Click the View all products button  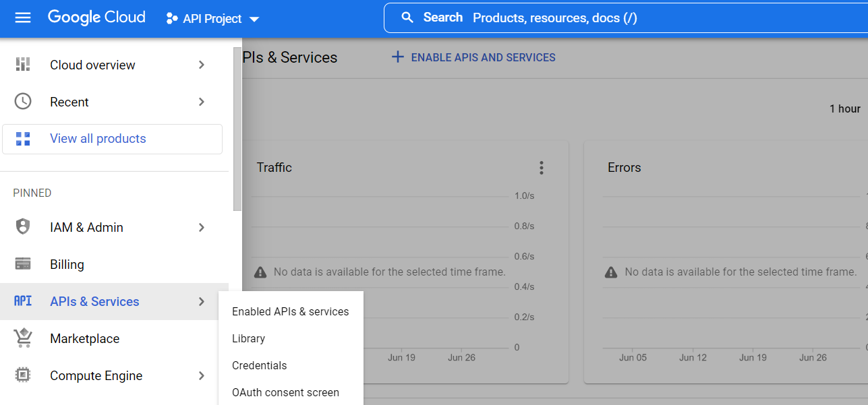click(x=112, y=139)
